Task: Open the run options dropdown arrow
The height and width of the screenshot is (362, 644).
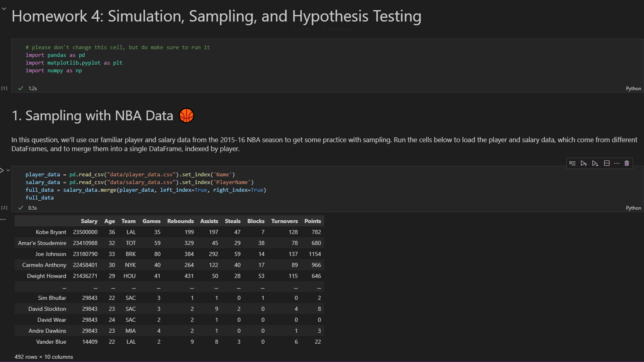Action: 8,170
